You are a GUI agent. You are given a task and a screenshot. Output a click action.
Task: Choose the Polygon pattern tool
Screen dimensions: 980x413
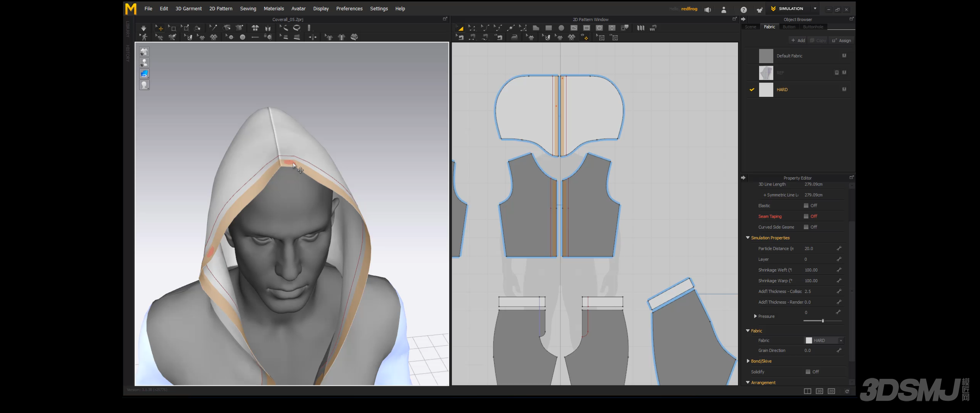tap(536, 28)
